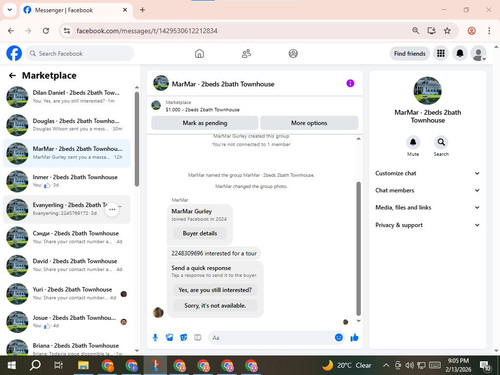Click the chat messages scrollbar
The image size is (500, 375).
coord(358,248)
